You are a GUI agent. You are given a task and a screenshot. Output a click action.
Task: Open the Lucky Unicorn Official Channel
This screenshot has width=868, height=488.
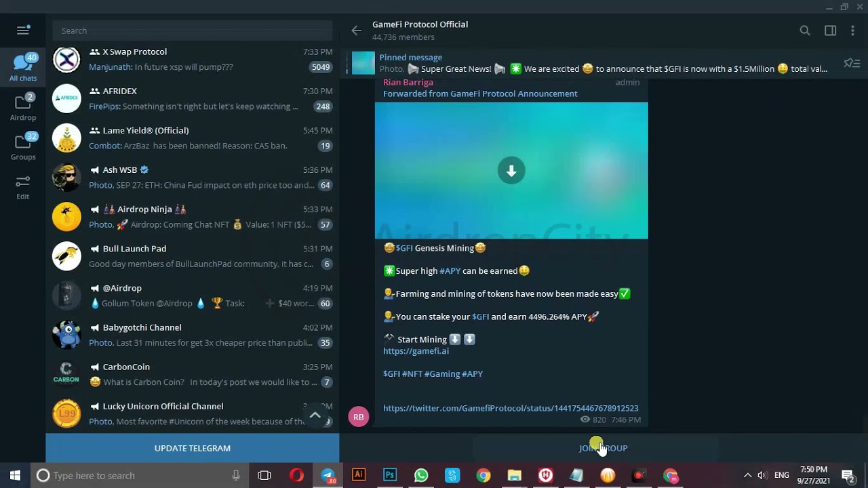click(x=193, y=413)
